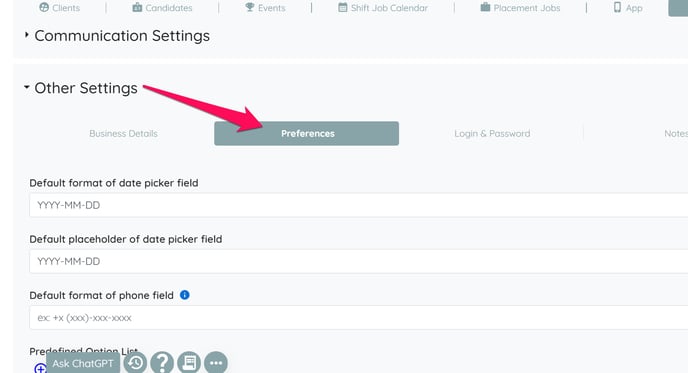
Task: Open the question mark help icon
Action: coord(162,363)
